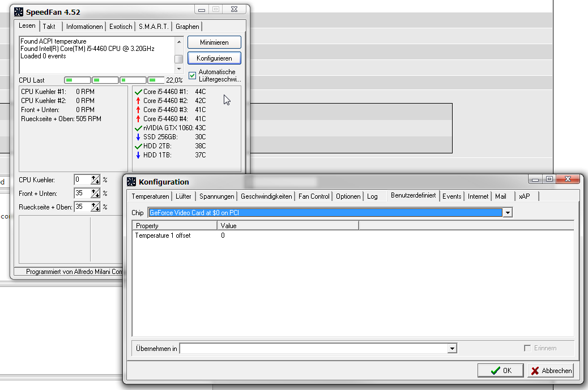
Task: Click the SpeedFan app icon in title bar
Action: 19,12
